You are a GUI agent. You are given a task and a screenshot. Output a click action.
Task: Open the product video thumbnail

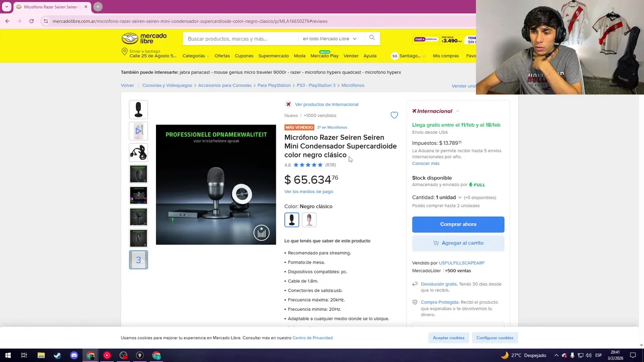(138, 131)
